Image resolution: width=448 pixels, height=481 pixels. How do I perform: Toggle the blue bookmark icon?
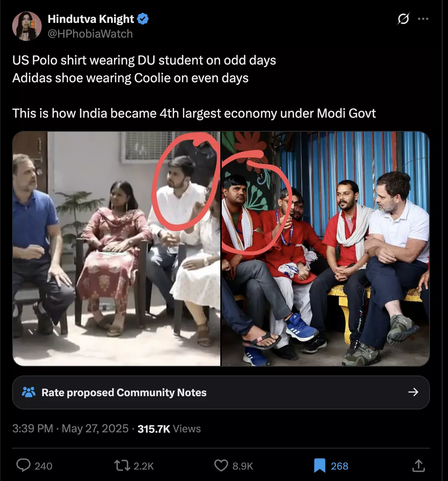click(x=320, y=466)
